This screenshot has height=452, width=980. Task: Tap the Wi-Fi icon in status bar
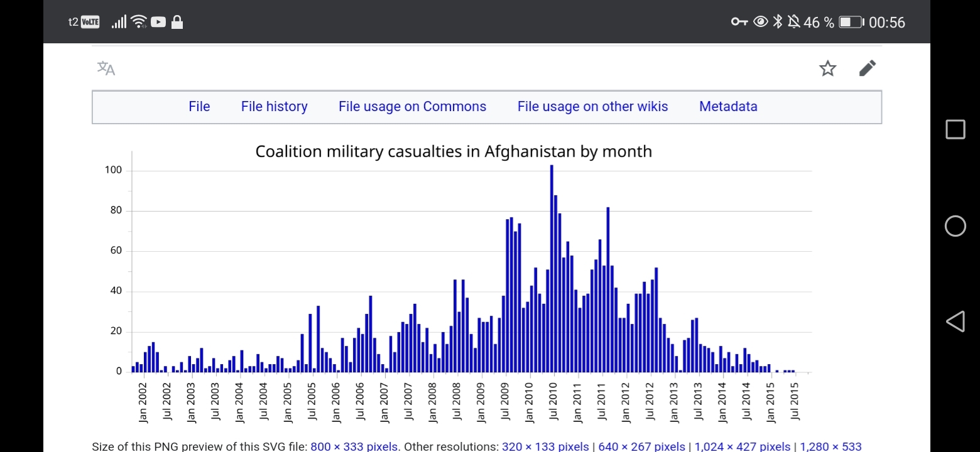138,22
